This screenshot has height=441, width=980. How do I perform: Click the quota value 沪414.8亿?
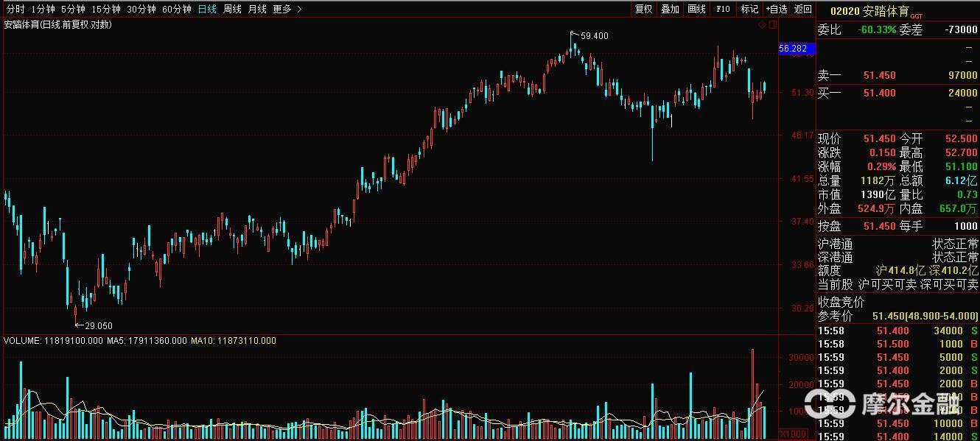click(x=900, y=271)
